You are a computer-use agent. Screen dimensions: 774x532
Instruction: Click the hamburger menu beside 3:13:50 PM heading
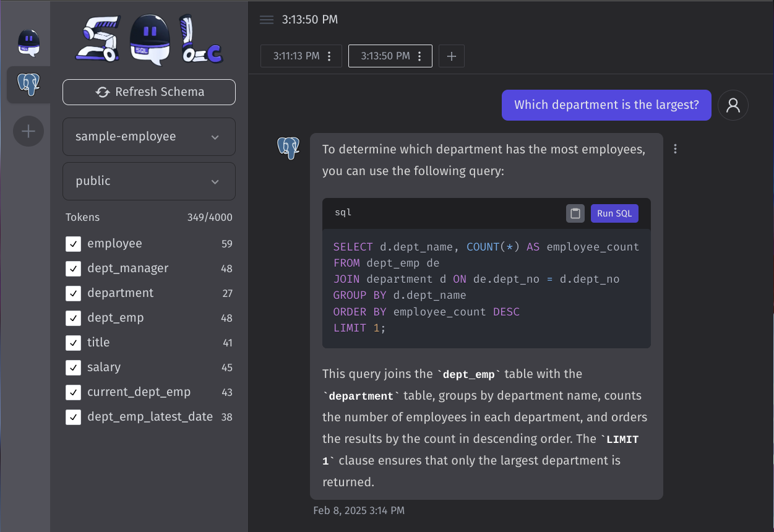(x=266, y=19)
